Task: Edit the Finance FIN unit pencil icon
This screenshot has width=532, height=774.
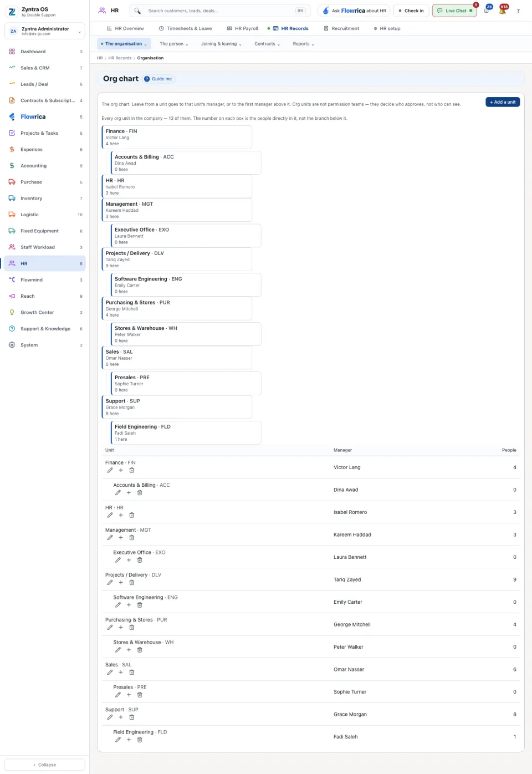Action: pyautogui.click(x=110, y=470)
